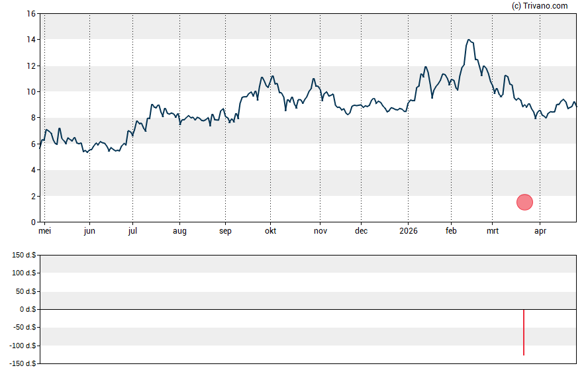Click the '16' value on the y-axis
Image resolution: width=588 pixels, height=374 pixels.
click(x=30, y=14)
